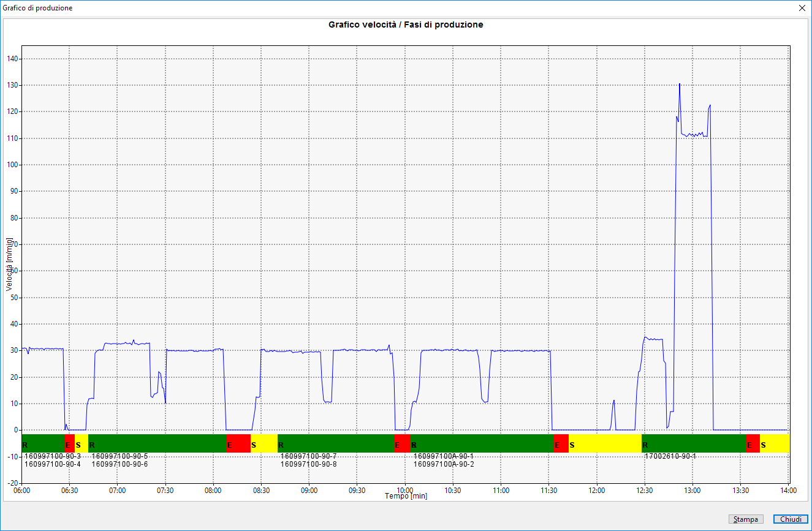Image resolution: width=812 pixels, height=531 pixels.
Task: Select the chart title Grafico velocità / Fasi di produzione
Action: [406, 24]
